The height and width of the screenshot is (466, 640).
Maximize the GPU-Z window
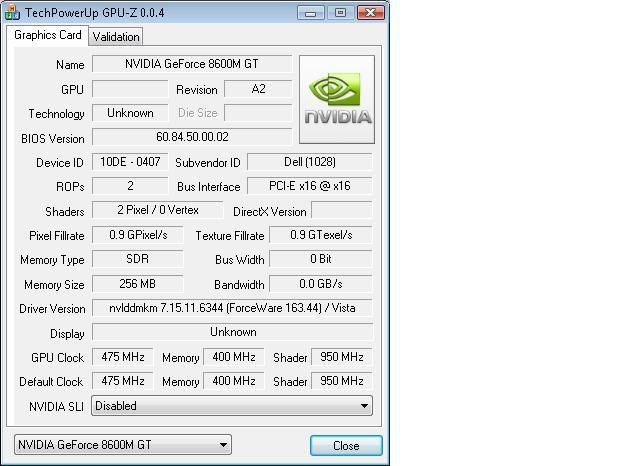340,13
